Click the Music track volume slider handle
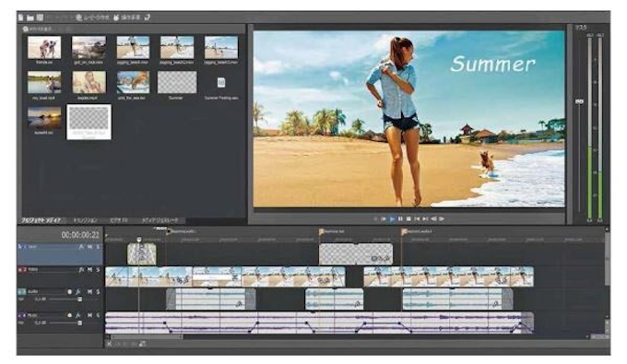 click(79, 323)
